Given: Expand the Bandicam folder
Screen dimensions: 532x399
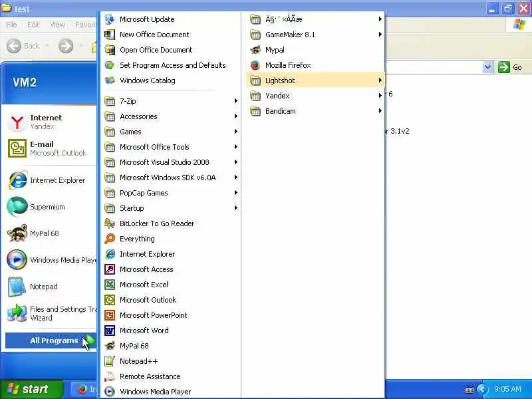Looking at the screenshot, I should 315,111.
